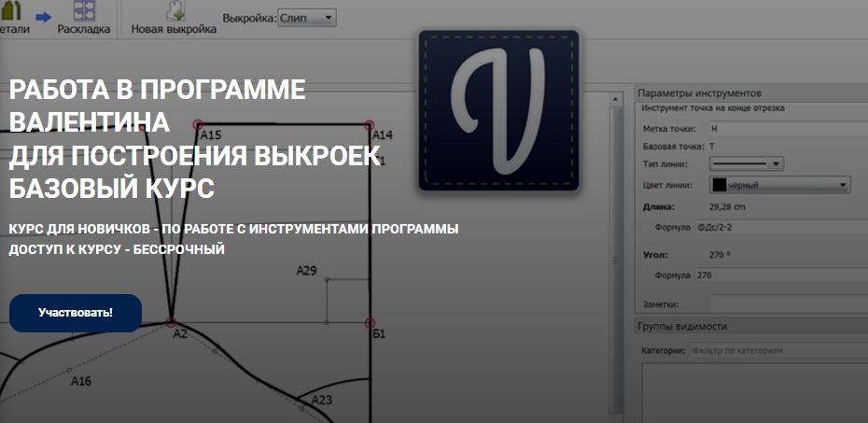Click the blue arrow icon between modes
The image size is (868, 423).
click(43, 18)
